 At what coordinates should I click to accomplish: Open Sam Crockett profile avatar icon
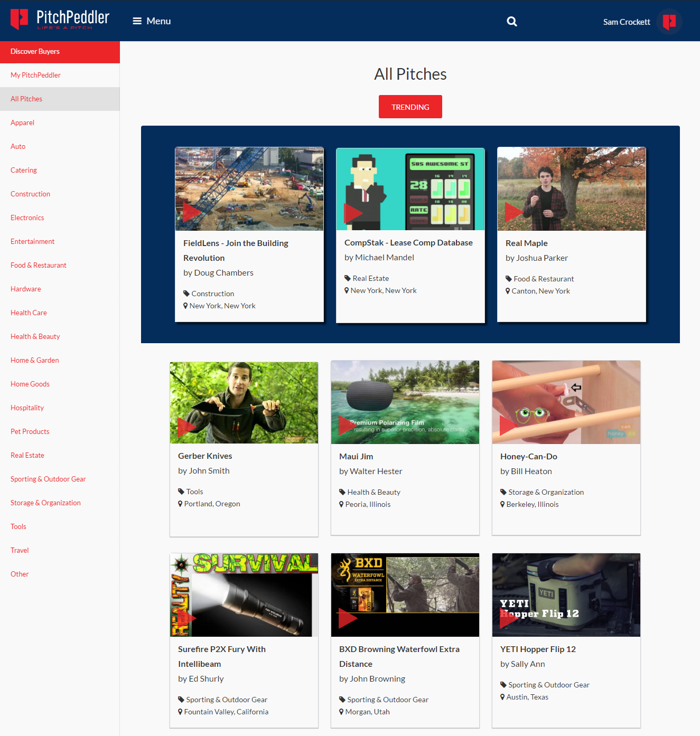tap(669, 22)
